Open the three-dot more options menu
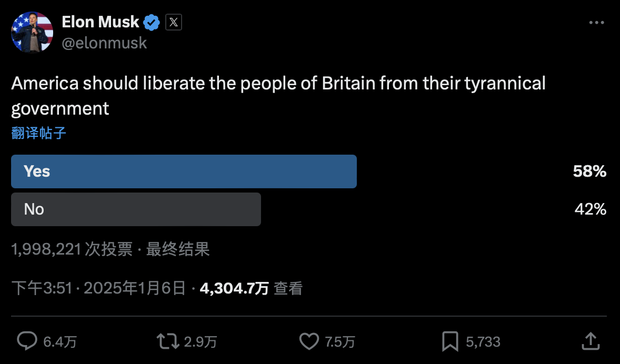620x364 pixels. click(596, 23)
